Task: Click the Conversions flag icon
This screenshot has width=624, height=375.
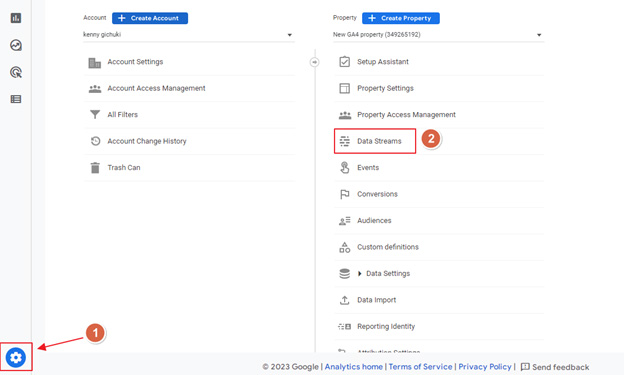Action: (x=345, y=194)
